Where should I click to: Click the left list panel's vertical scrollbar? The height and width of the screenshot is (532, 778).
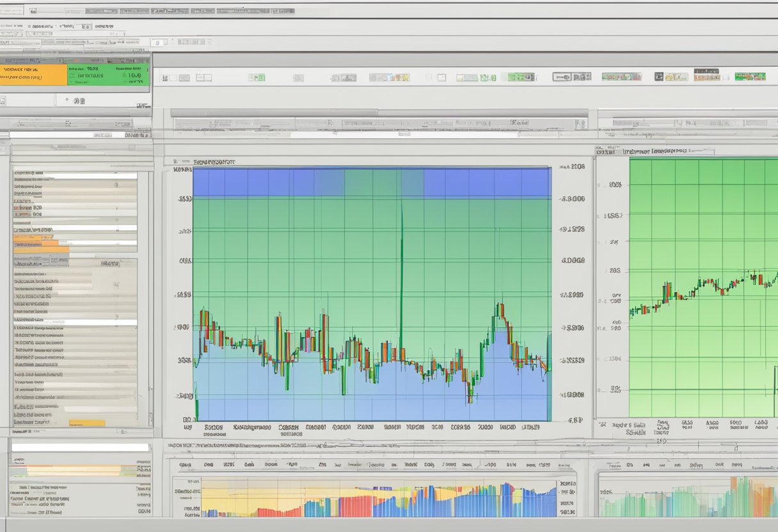tap(145, 288)
